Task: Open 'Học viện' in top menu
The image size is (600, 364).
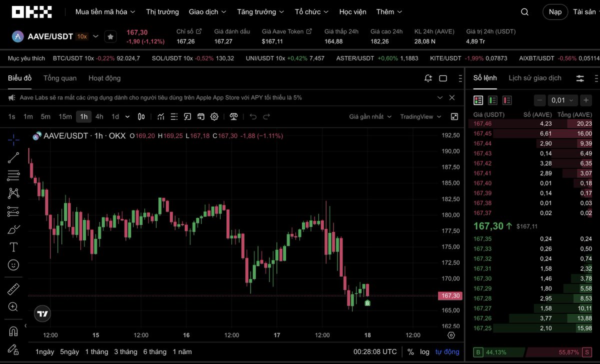Action: 352,11
